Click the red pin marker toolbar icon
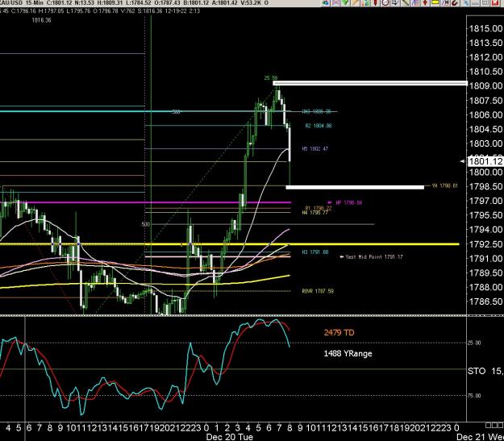 [x=375, y=2]
